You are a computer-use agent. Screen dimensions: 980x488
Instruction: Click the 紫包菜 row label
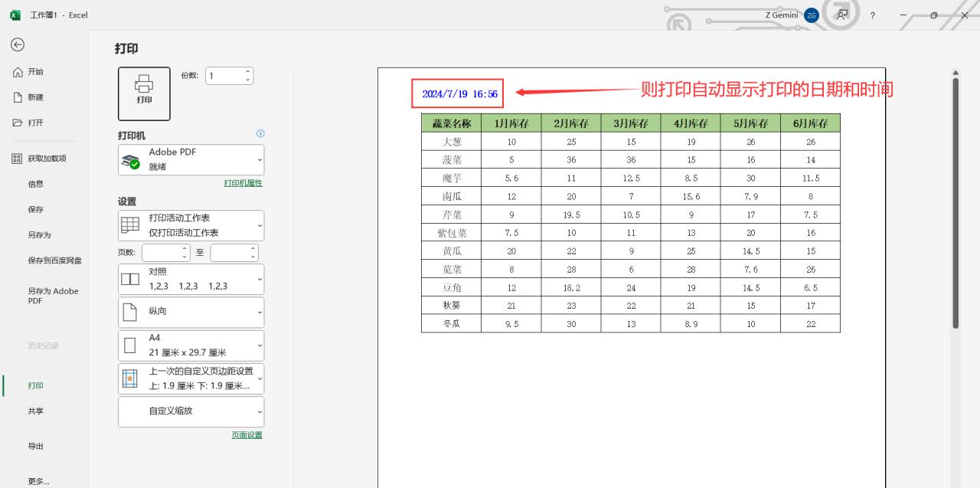(x=452, y=233)
